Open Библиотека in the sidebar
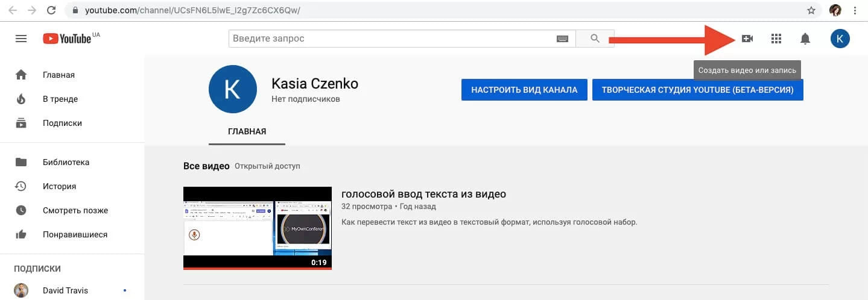The width and height of the screenshot is (868, 300). pos(72,162)
